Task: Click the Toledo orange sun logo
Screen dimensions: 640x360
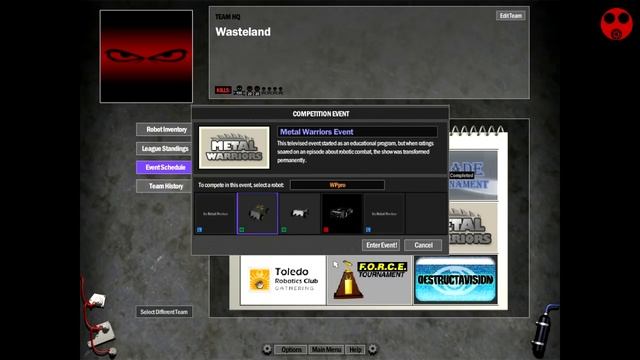Action: tap(259, 280)
